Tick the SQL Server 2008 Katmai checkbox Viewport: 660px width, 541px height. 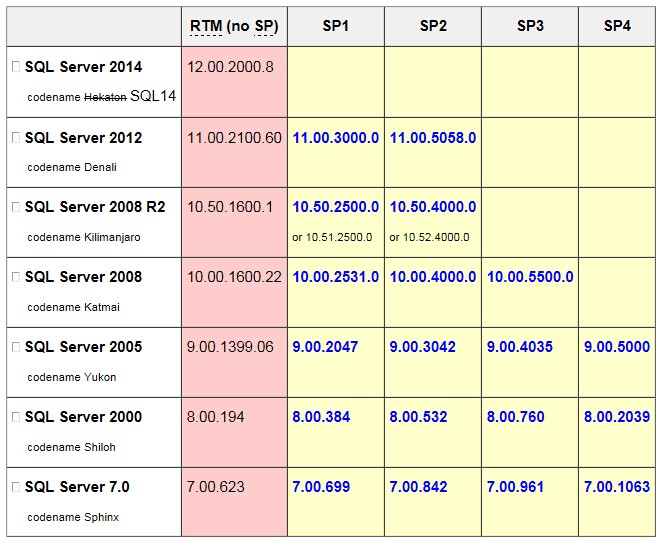click(x=16, y=277)
